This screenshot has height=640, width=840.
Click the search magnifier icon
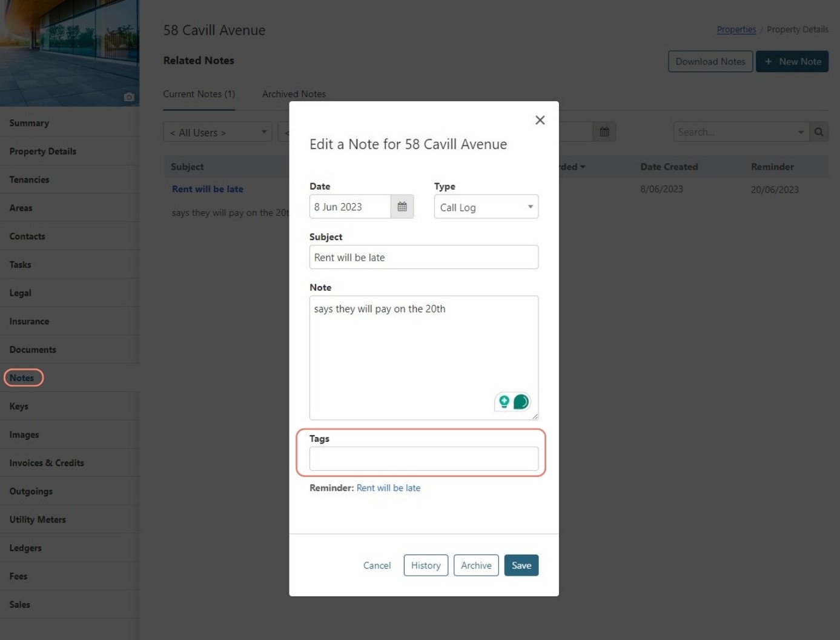coord(819,132)
